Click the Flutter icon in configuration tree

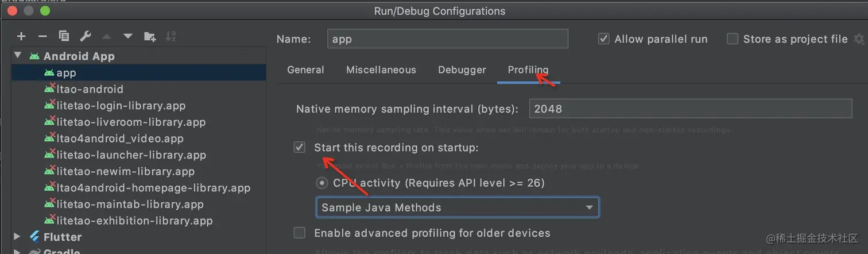tap(35, 237)
